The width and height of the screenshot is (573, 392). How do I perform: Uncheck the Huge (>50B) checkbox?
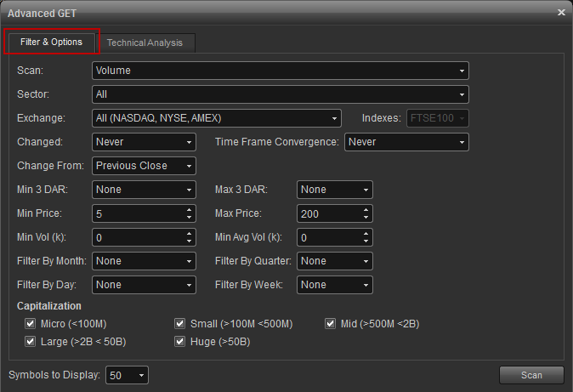coord(179,342)
